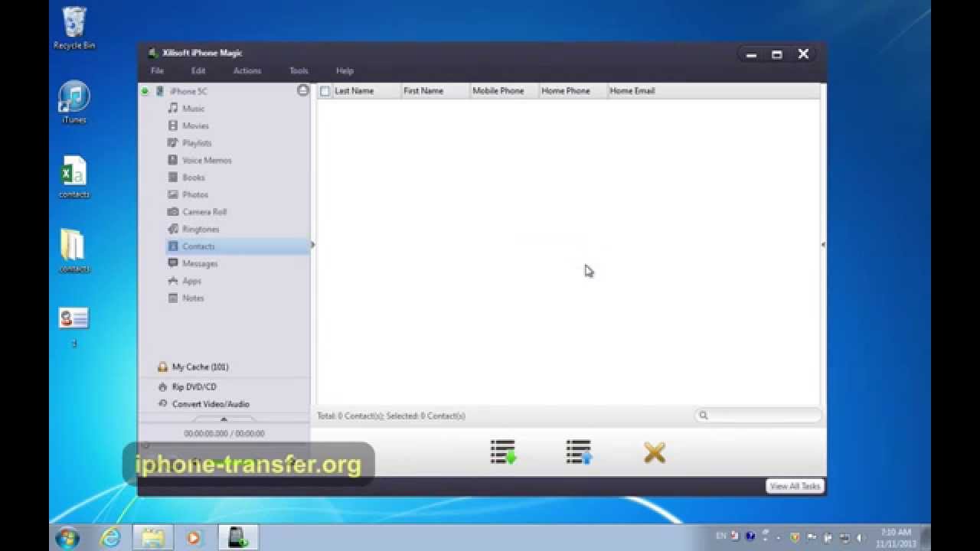980x551 pixels.
Task: Click the iPhone 5C device node
Action: 188,91
